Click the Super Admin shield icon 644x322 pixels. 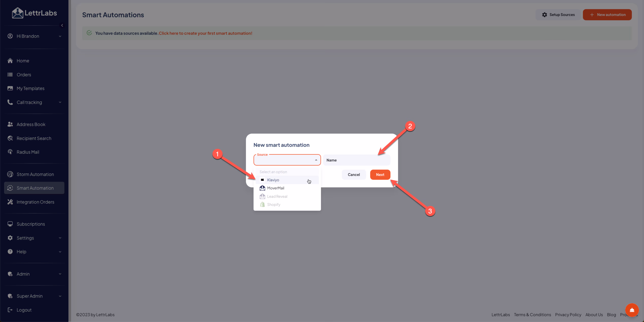pyautogui.click(x=10, y=296)
